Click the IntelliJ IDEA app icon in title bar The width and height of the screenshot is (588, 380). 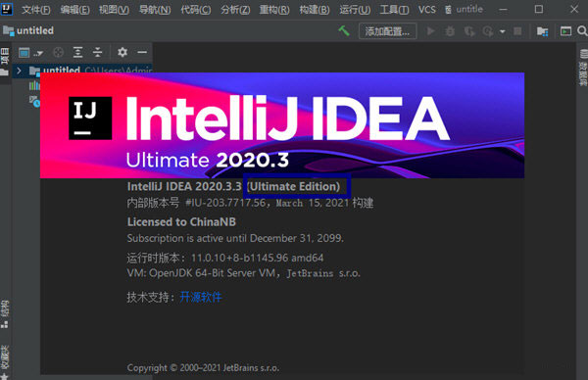coord(7,9)
